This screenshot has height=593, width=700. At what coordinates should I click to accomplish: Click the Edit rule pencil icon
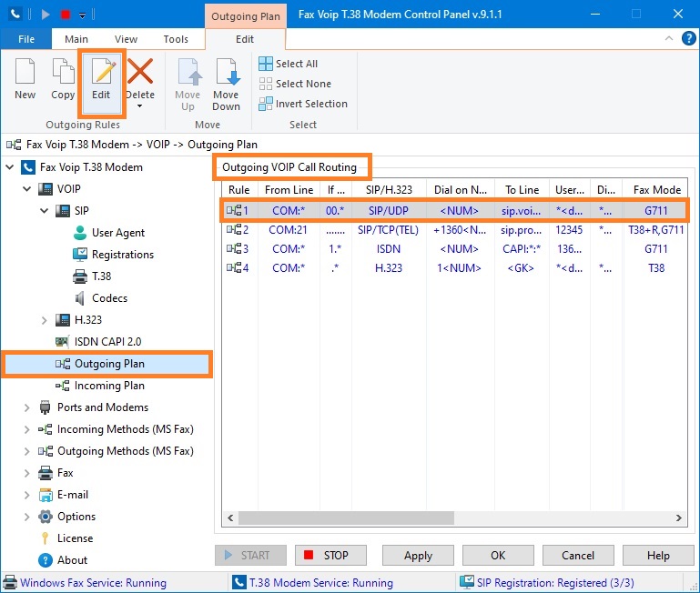(x=103, y=71)
